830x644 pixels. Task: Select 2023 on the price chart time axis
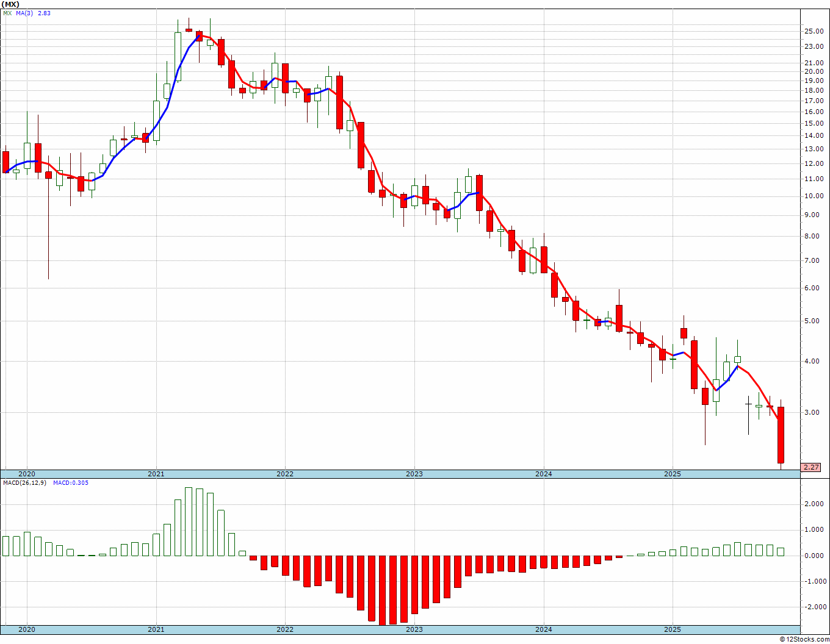(414, 474)
